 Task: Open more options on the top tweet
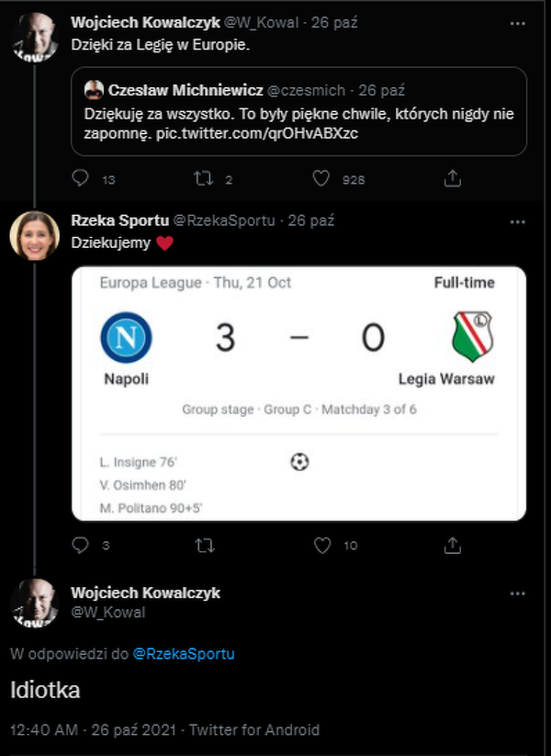point(518,20)
